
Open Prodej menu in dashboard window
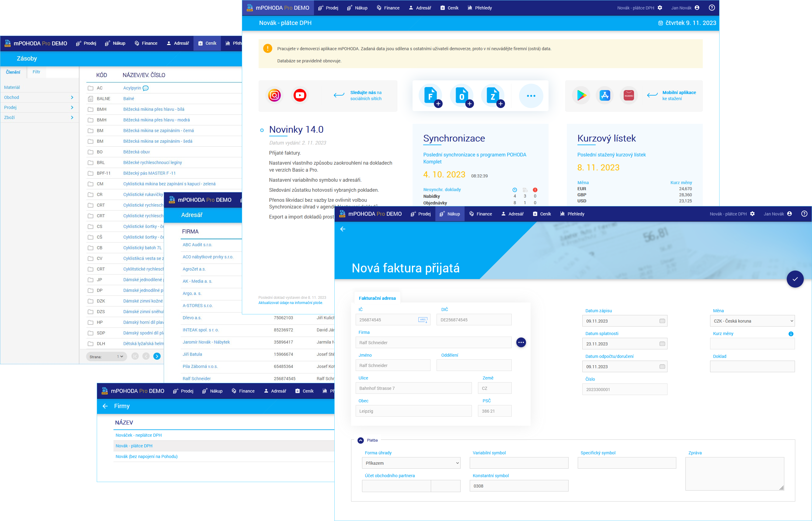328,8
